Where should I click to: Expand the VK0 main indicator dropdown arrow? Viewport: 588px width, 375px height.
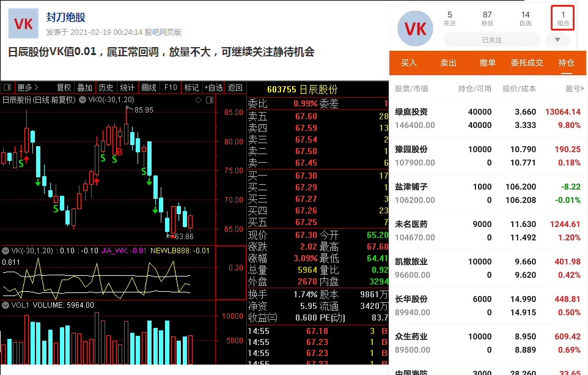[82, 100]
